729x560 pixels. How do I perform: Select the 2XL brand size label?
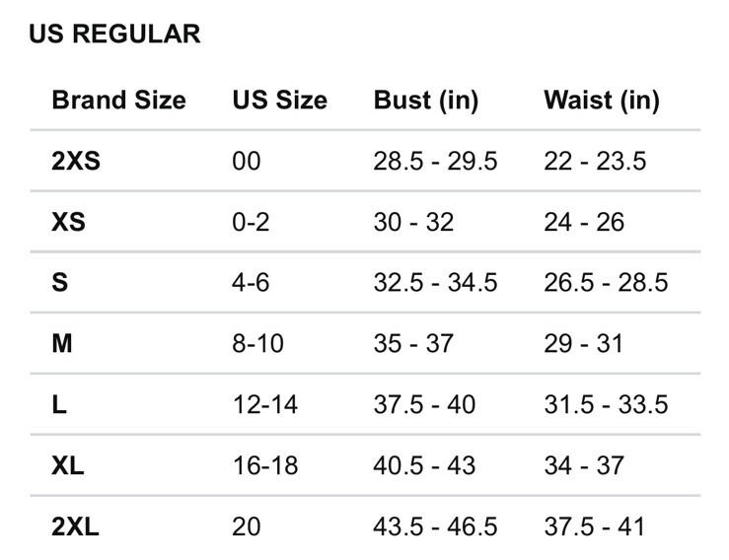(75, 526)
